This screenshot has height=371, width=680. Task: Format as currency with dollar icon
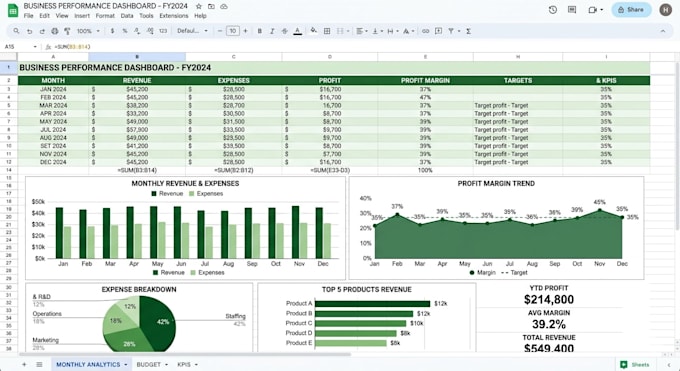[x=112, y=31]
